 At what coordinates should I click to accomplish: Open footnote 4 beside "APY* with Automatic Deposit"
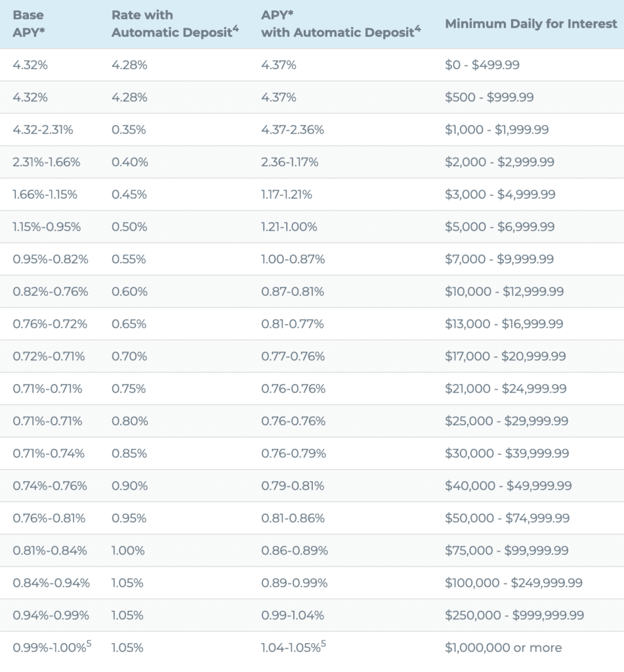pos(417,28)
